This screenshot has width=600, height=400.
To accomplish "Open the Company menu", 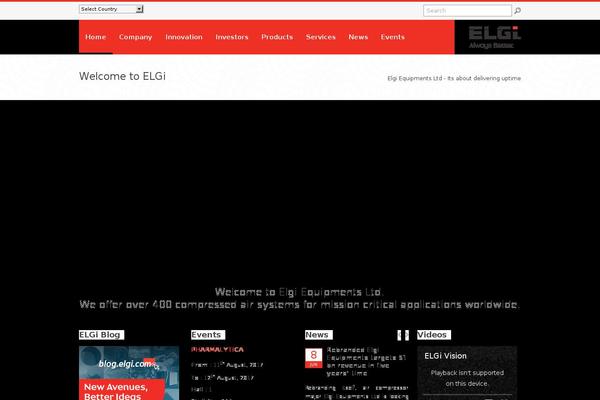I will coord(135,37).
